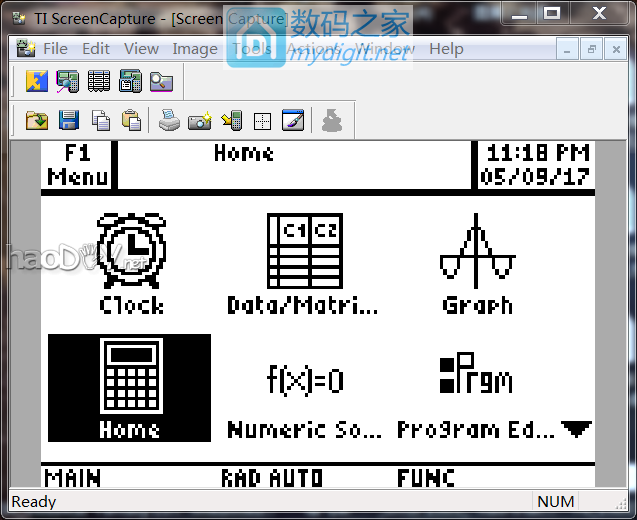
Task: Click the Print icon in the toolbar
Action: coord(169,121)
